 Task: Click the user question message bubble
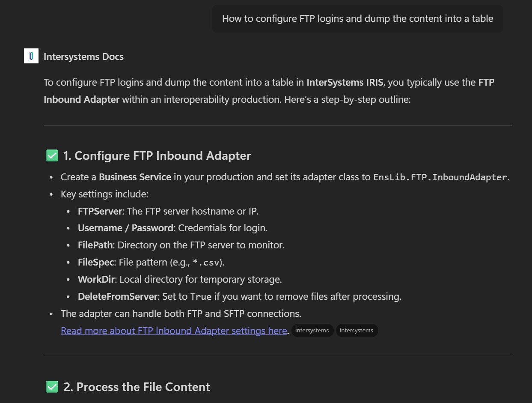click(357, 19)
